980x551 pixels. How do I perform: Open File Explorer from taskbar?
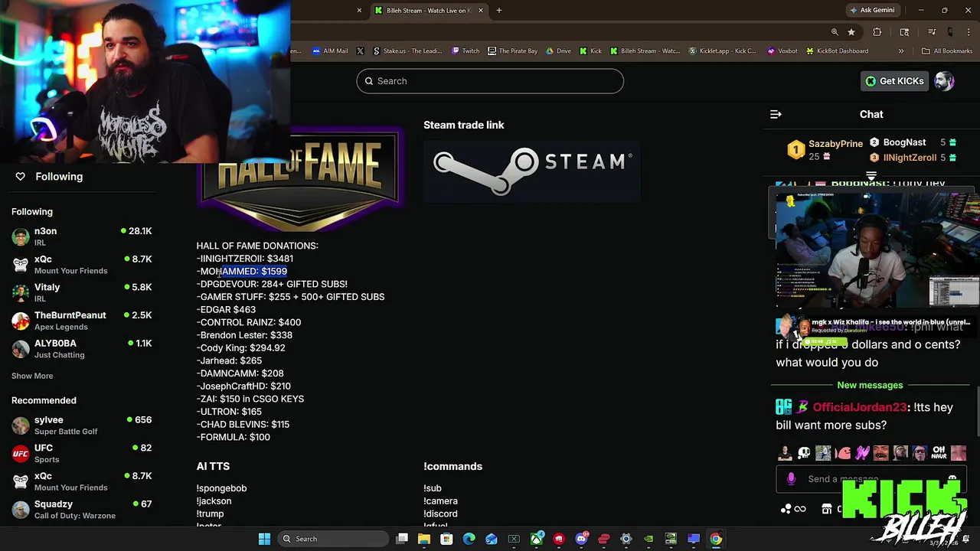tap(424, 539)
